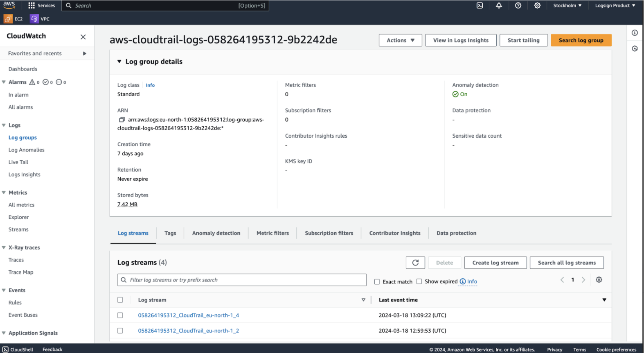Click View in Logs Insights
This screenshot has height=354, width=644.
461,40
